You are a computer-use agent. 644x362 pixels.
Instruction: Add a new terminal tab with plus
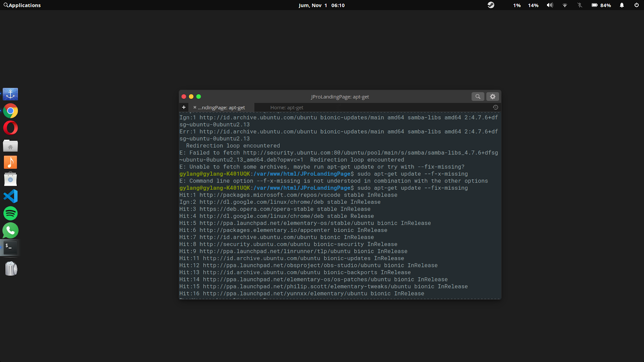tap(184, 107)
